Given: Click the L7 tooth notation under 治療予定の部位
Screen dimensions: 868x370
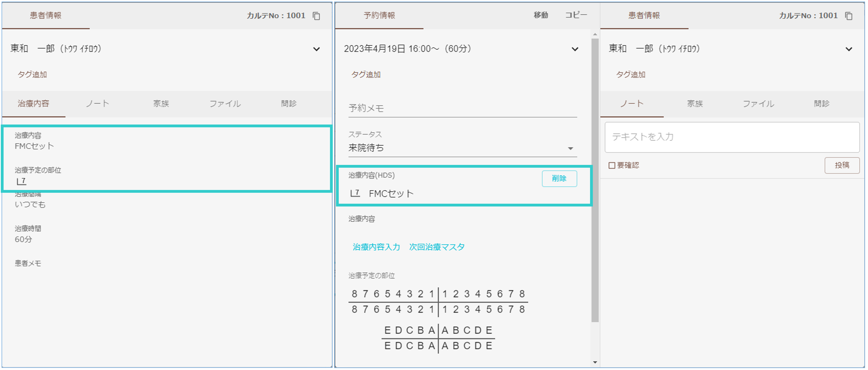Looking at the screenshot, I should coord(21,181).
